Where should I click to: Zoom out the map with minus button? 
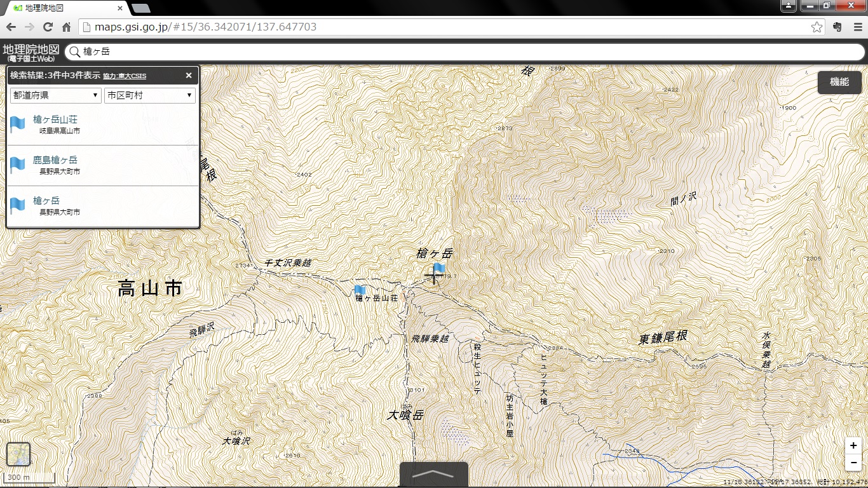click(853, 462)
